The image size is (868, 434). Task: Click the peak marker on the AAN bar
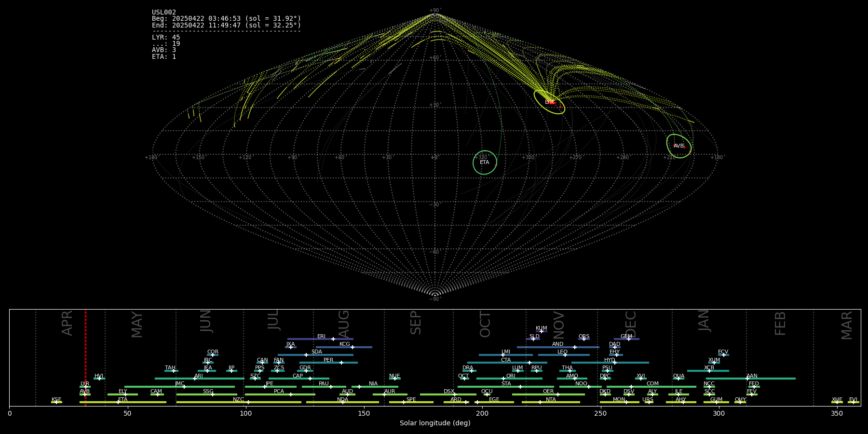coord(747,379)
